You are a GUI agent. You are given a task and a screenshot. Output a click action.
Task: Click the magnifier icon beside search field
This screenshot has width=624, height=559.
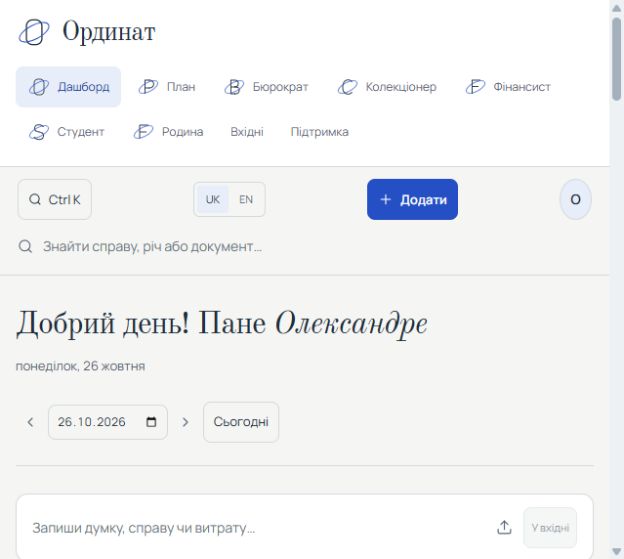(x=25, y=247)
